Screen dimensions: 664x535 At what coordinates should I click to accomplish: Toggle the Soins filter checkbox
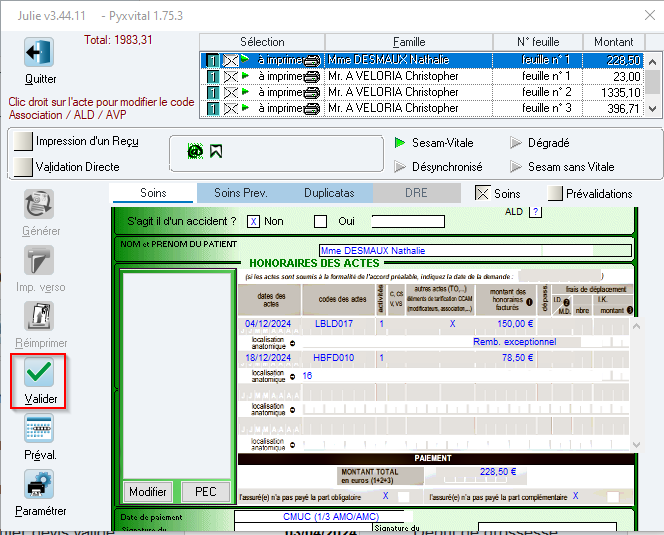(x=482, y=193)
